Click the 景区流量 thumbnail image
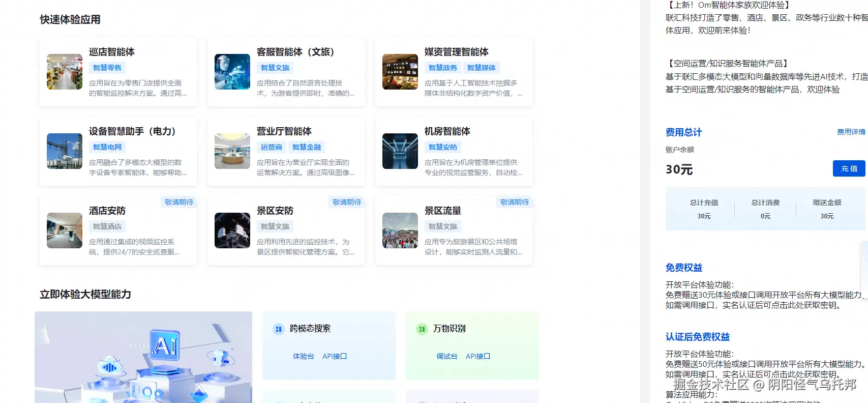The image size is (868, 403). [x=400, y=231]
